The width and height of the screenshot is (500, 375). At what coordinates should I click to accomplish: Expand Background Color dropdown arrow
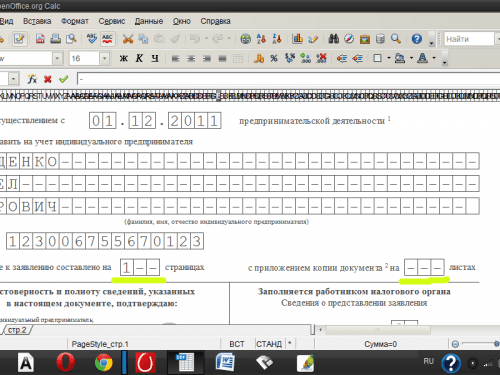411,58
